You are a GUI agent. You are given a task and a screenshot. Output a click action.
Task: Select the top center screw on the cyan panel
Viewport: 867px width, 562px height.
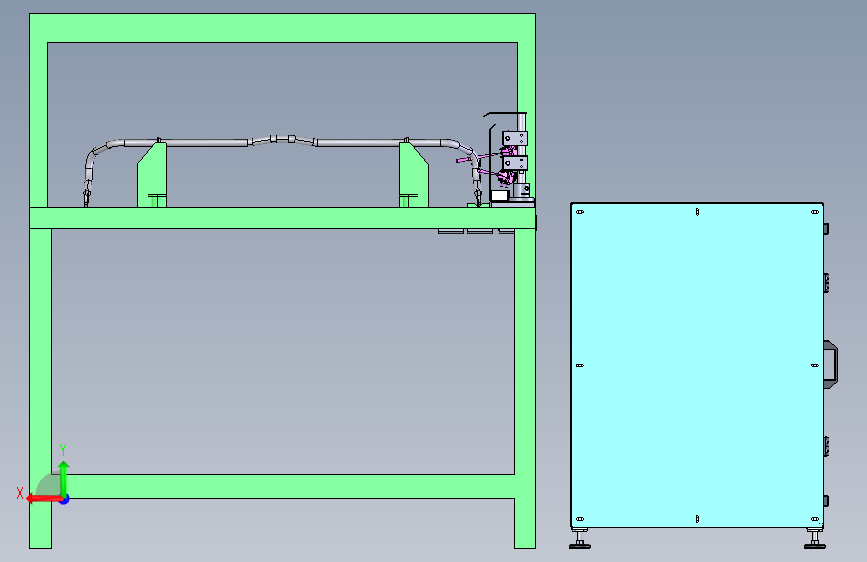pyautogui.click(x=697, y=212)
